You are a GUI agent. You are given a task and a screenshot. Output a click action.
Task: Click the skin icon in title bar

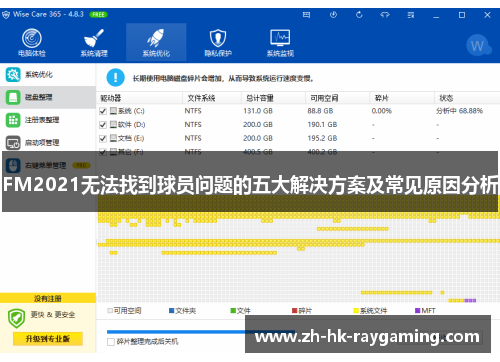tap(385, 15)
